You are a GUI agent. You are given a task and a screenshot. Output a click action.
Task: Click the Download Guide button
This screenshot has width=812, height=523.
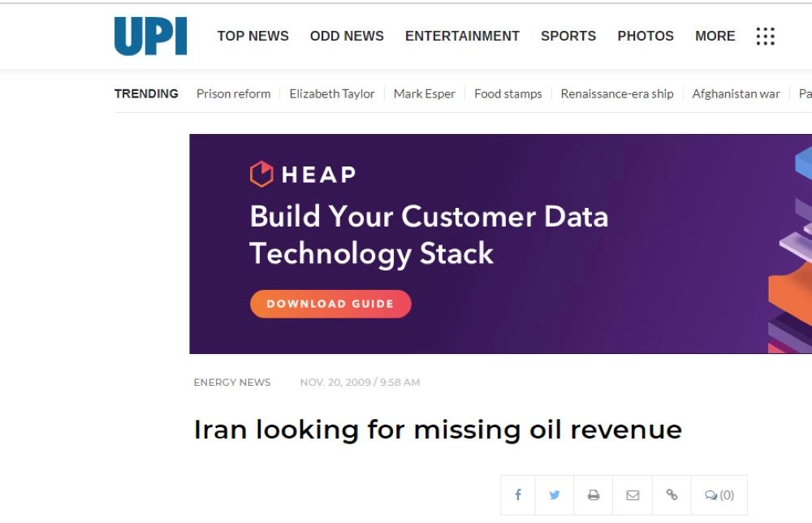[x=330, y=304]
